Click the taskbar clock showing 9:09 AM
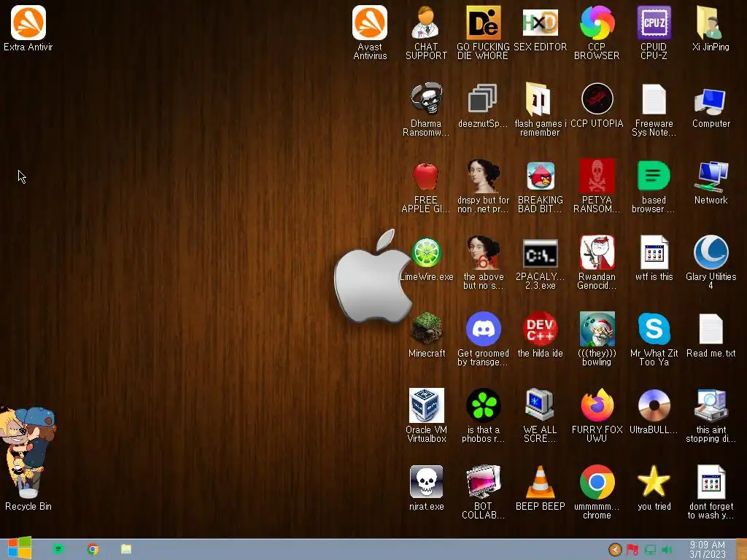The image size is (747, 560). pyautogui.click(x=708, y=550)
